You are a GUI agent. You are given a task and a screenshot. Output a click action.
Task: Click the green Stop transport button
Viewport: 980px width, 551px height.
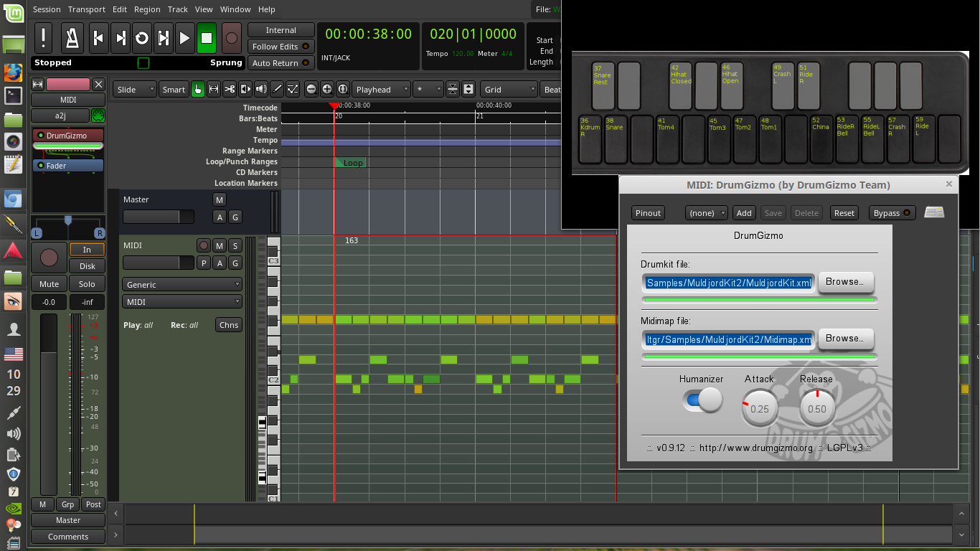[x=207, y=37]
